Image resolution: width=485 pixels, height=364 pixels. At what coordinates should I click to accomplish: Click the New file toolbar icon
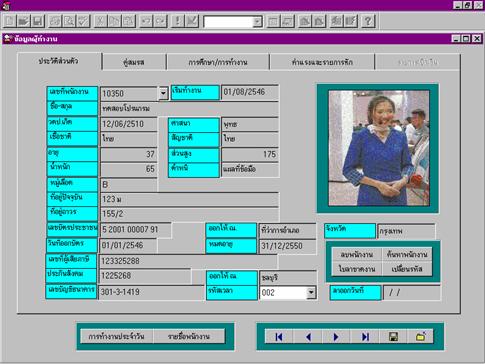coord(10,21)
